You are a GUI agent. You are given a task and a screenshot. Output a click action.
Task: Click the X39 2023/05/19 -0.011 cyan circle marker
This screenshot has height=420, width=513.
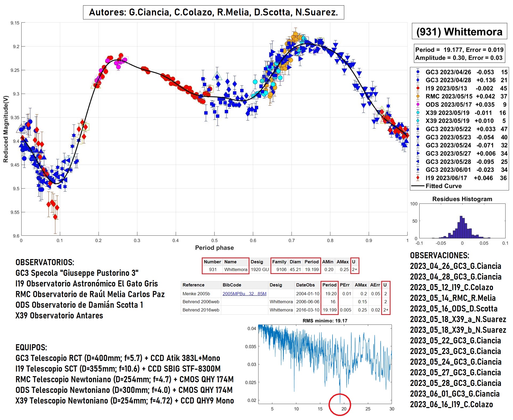(418, 113)
